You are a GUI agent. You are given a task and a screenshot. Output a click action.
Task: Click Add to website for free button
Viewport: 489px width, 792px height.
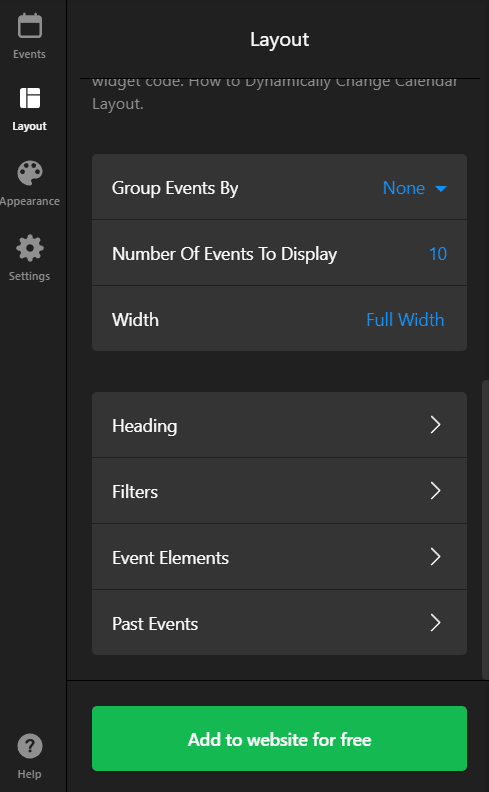tap(279, 738)
